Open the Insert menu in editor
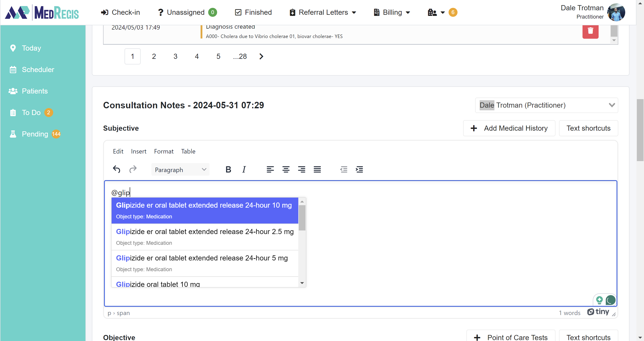The height and width of the screenshot is (341, 644). click(x=138, y=151)
